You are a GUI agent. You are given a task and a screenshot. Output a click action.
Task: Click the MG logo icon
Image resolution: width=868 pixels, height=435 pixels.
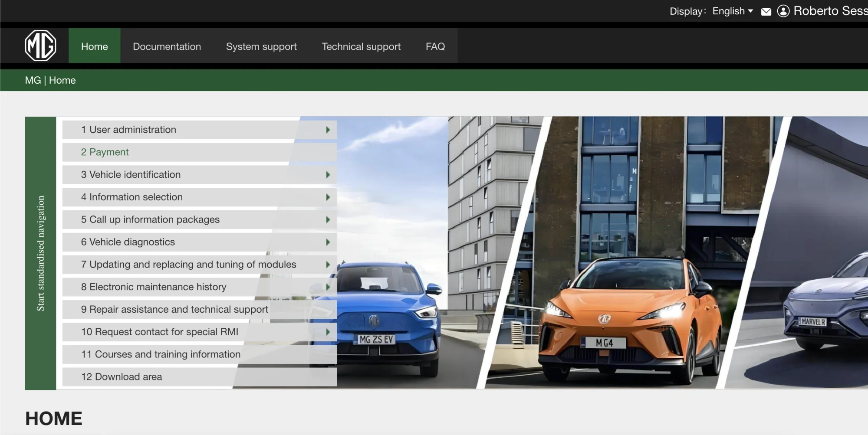[40, 46]
